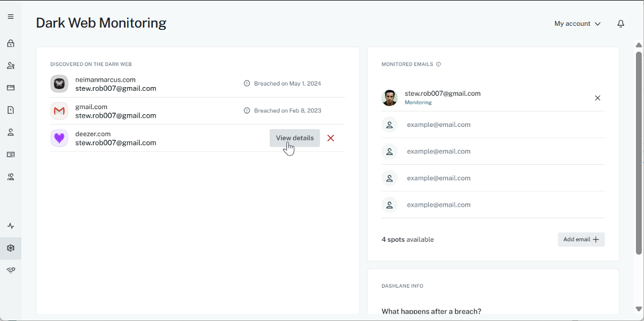The width and height of the screenshot is (644, 321).
Task: Open the Password Health pulse icon
Action: click(10, 226)
